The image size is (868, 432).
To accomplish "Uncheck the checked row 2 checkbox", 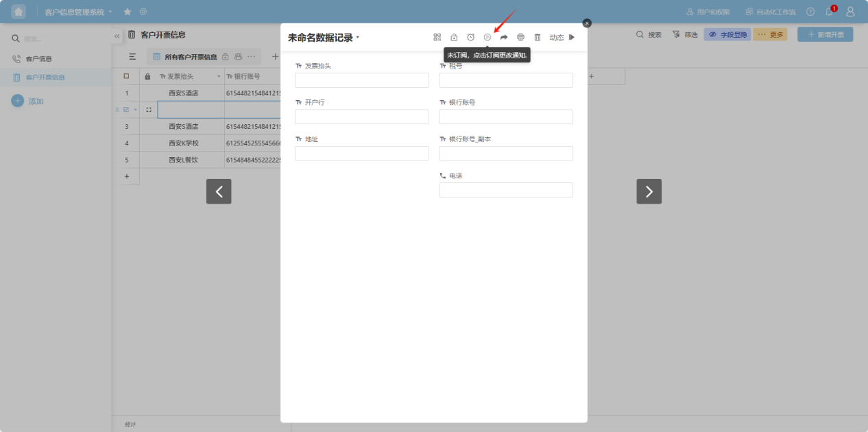I will [x=126, y=110].
